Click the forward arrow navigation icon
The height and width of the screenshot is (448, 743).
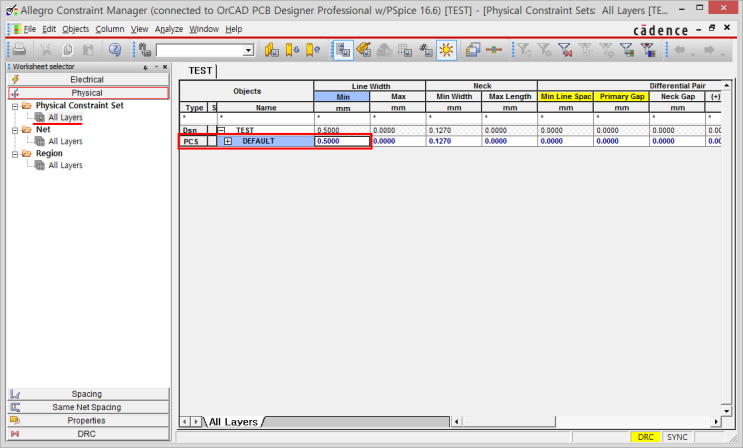[709, 50]
